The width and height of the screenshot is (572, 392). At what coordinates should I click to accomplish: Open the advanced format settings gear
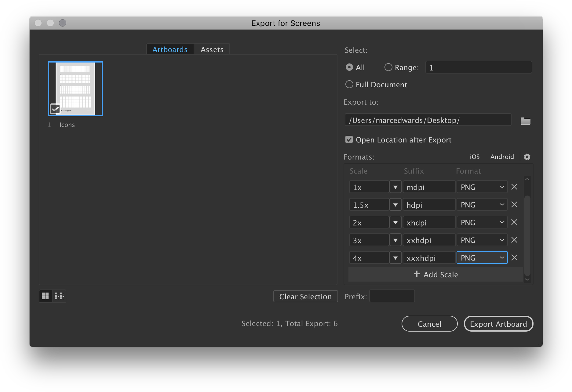(527, 156)
